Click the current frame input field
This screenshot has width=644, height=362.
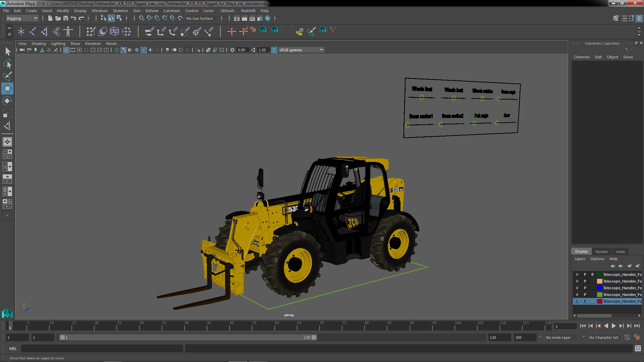(x=565, y=326)
